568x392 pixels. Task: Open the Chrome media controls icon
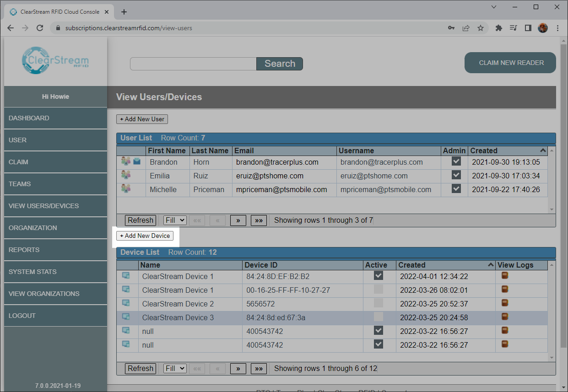514,28
